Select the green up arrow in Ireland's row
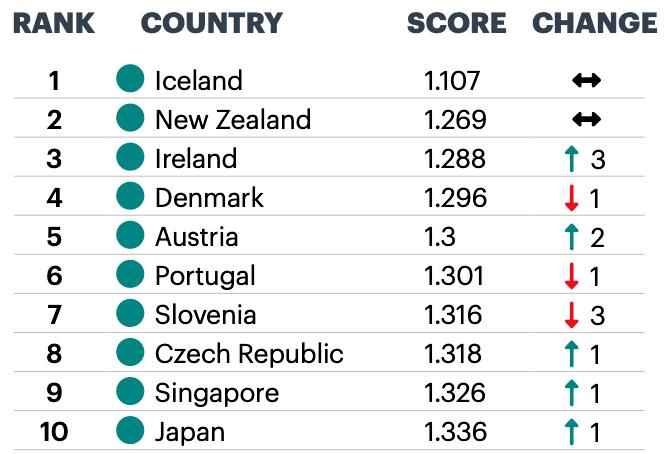Image resolution: width=664 pixels, height=454 pixels. [572, 158]
